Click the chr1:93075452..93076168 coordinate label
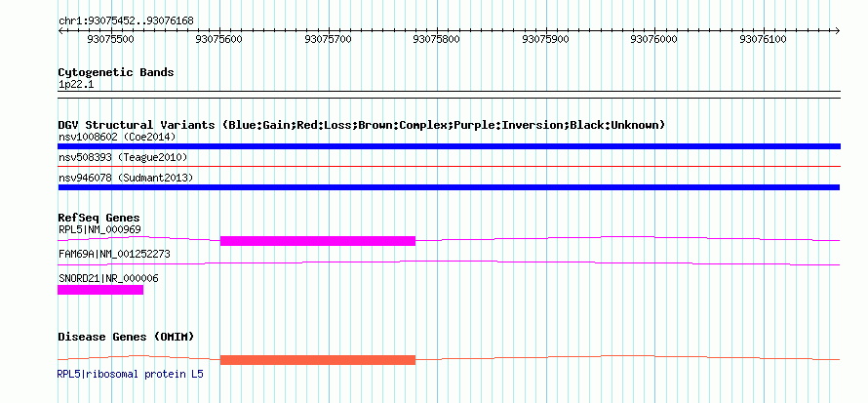868x403 pixels. coord(126,21)
